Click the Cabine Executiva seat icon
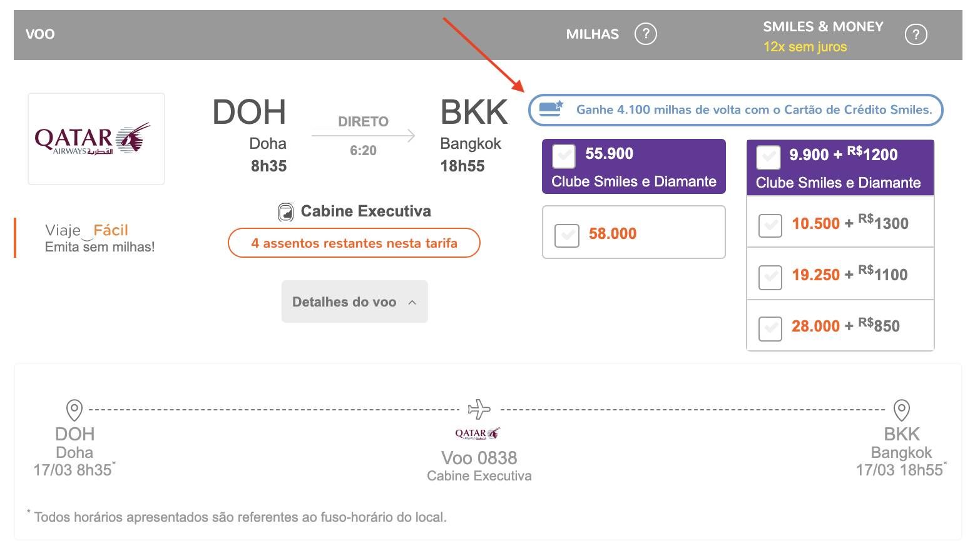This screenshot has height=548, width=980. 286,212
